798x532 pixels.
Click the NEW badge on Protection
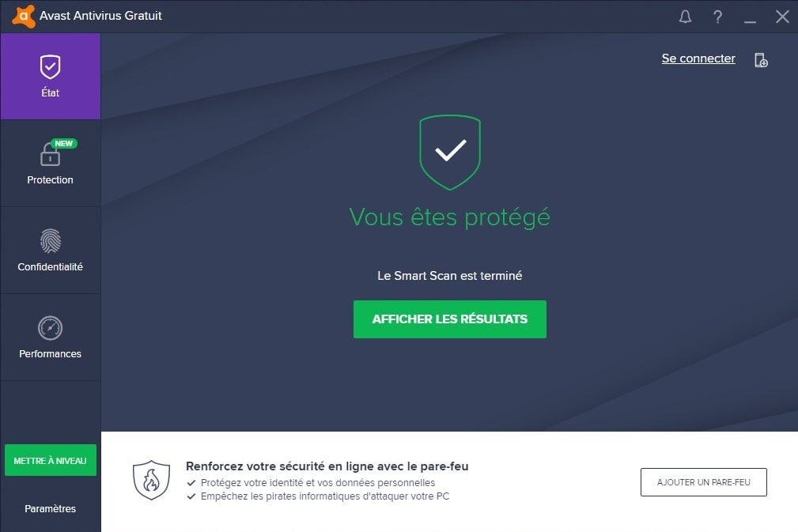(63, 143)
